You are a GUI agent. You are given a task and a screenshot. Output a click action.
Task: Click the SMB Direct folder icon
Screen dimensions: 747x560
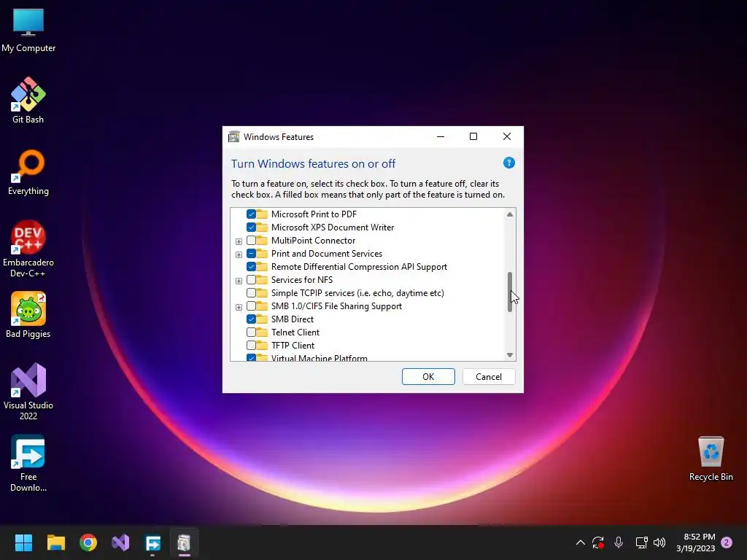click(262, 319)
